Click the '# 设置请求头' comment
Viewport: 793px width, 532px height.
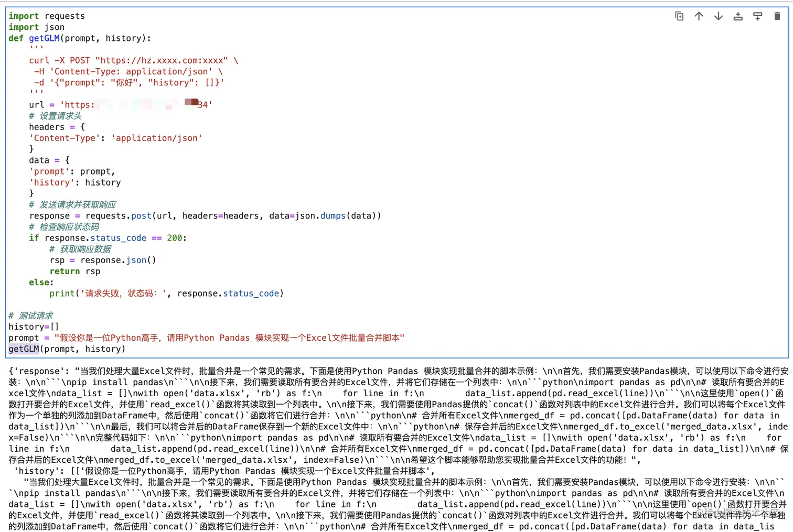point(55,116)
